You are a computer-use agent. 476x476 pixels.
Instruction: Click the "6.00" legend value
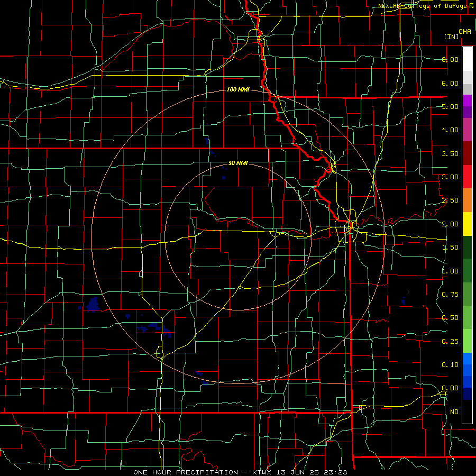click(450, 83)
